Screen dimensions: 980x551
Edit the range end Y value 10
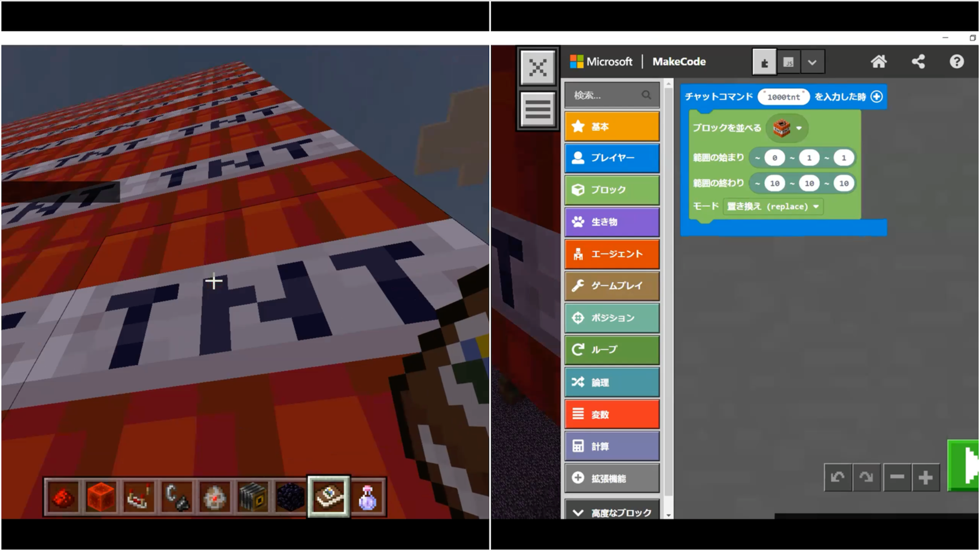[x=809, y=183]
